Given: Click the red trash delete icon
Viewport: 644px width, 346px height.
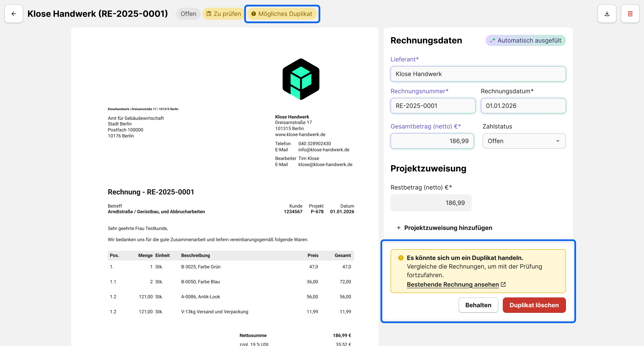Looking at the screenshot, I should point(630,14).
